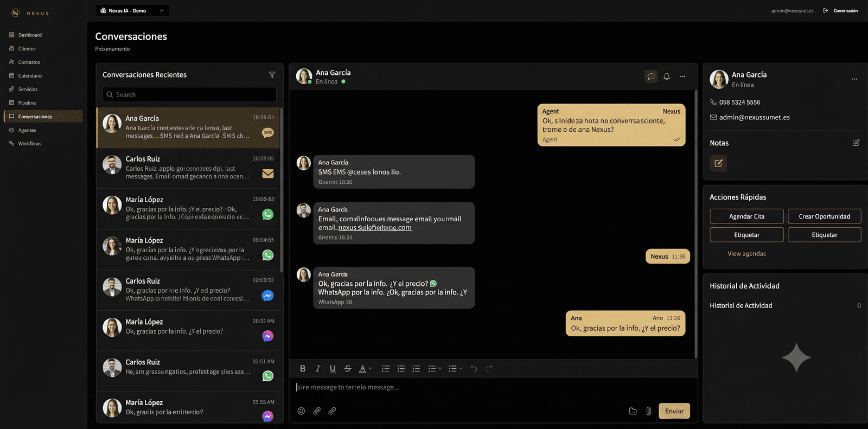Click Messenger icon on Carlos Ruiz 08:03:33 row
The image size is (868, 429).
(267, 296)
